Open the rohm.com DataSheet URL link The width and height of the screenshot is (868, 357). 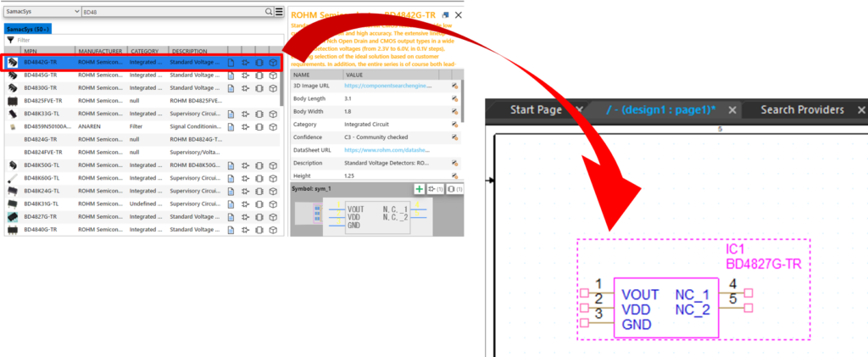387,150
